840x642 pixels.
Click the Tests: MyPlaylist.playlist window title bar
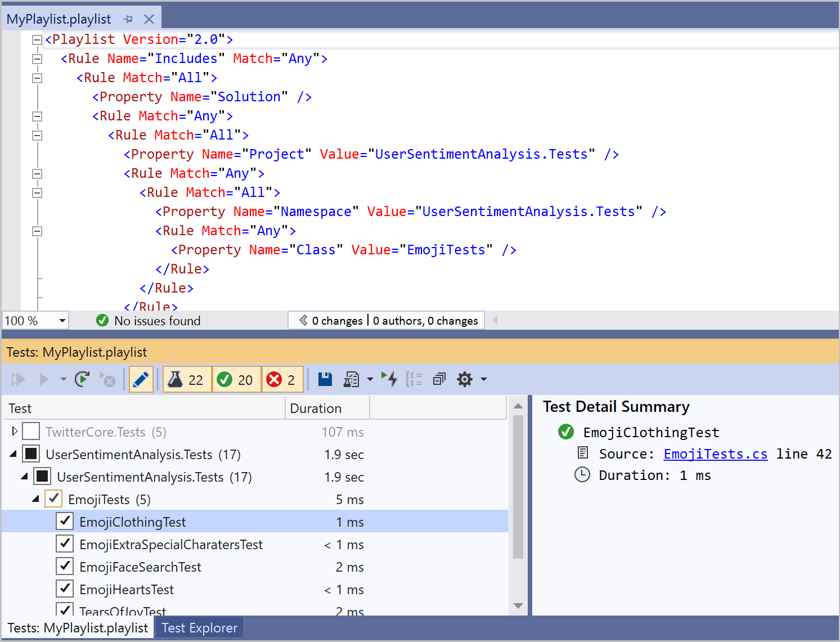420,352
